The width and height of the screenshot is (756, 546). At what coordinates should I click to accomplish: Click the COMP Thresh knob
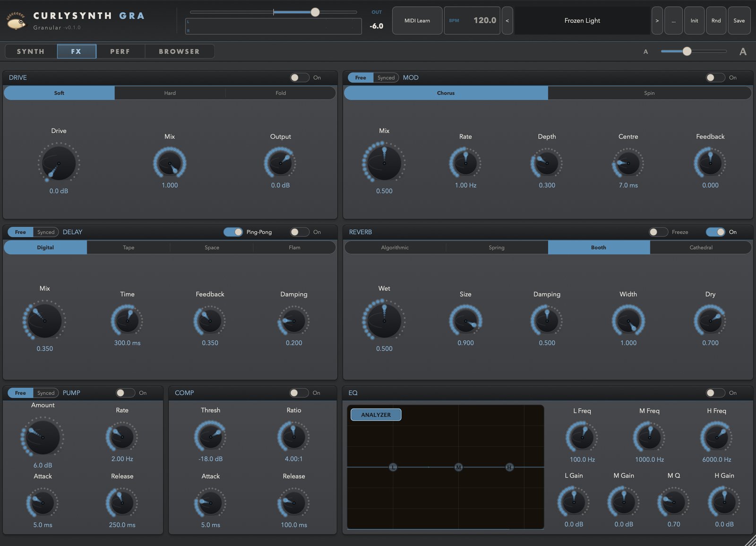coord(210,437)
